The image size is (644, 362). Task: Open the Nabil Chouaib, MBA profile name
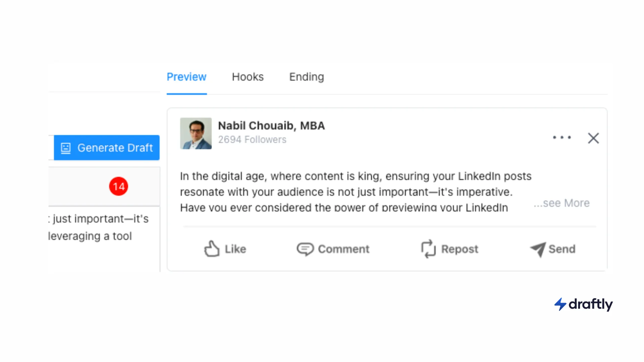pyautogui.click(x=271, y=126)
